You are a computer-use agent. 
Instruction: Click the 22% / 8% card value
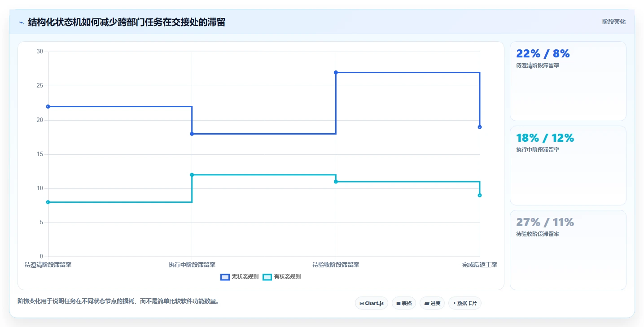543,54
